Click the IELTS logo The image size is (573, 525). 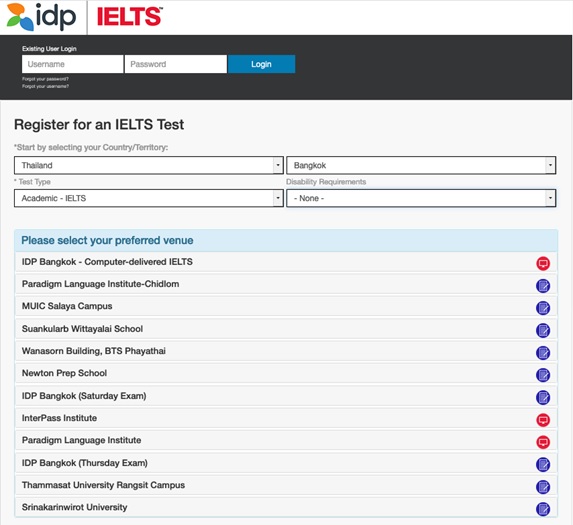tap(130, 17)
